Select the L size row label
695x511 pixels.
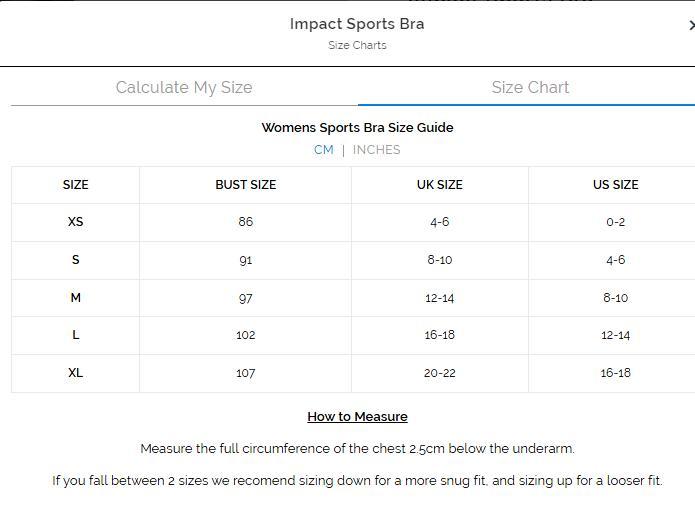[x=75, y=335]
